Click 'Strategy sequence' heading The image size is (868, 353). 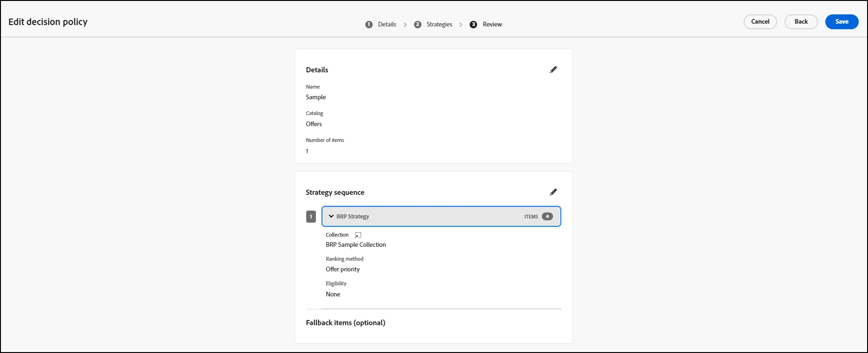[335, 193]
